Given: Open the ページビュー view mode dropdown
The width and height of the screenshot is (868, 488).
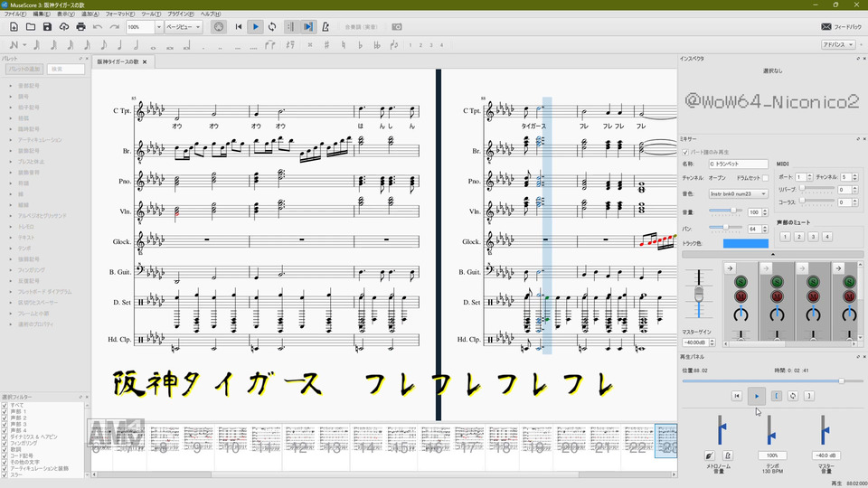Looking at the screenshot, I should [184, 27].
